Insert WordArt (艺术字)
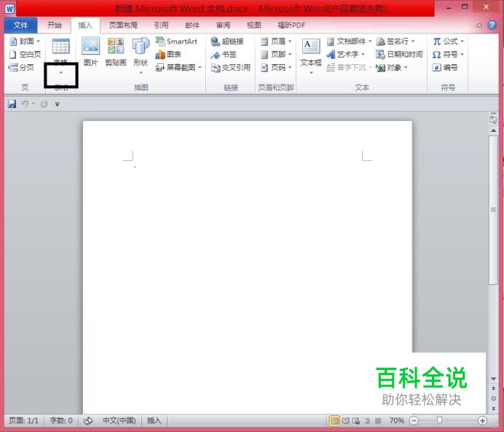 (x=345, y=55)
